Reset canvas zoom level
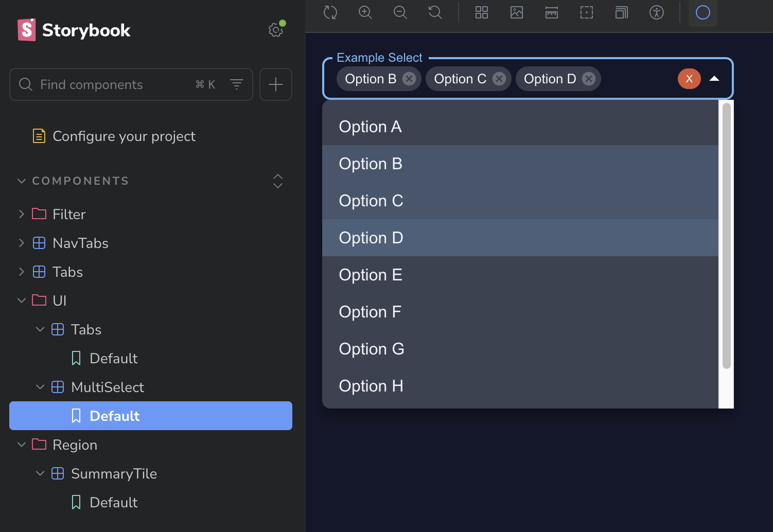This screenshot has height=532, width=773. coord(435,12)
